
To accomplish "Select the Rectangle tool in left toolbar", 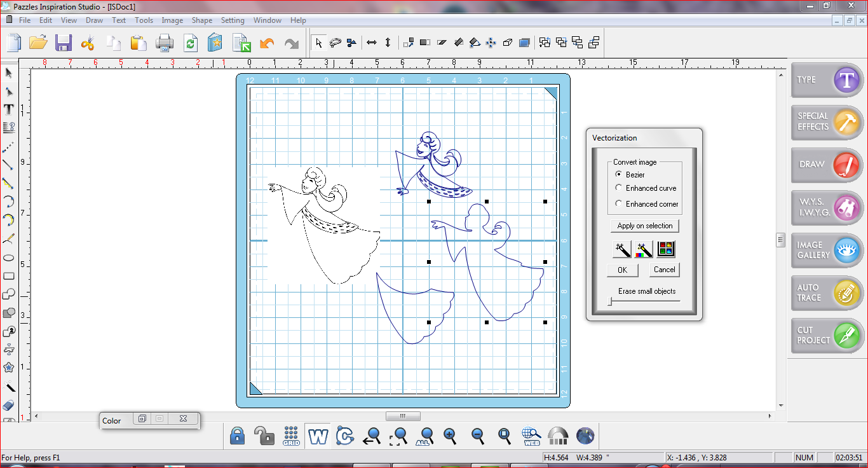I will 9,276.
